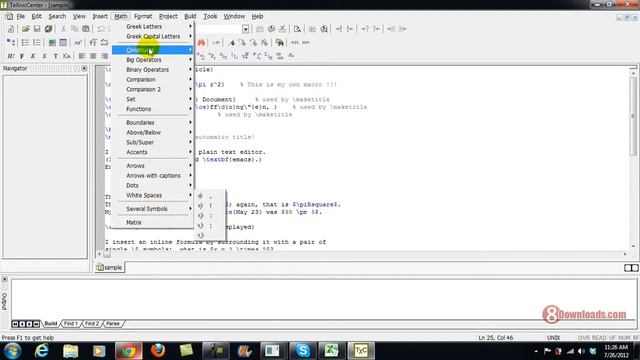Open Skype from the taskbar
Screen dimensions: 640x360
[x=302, y=351]
